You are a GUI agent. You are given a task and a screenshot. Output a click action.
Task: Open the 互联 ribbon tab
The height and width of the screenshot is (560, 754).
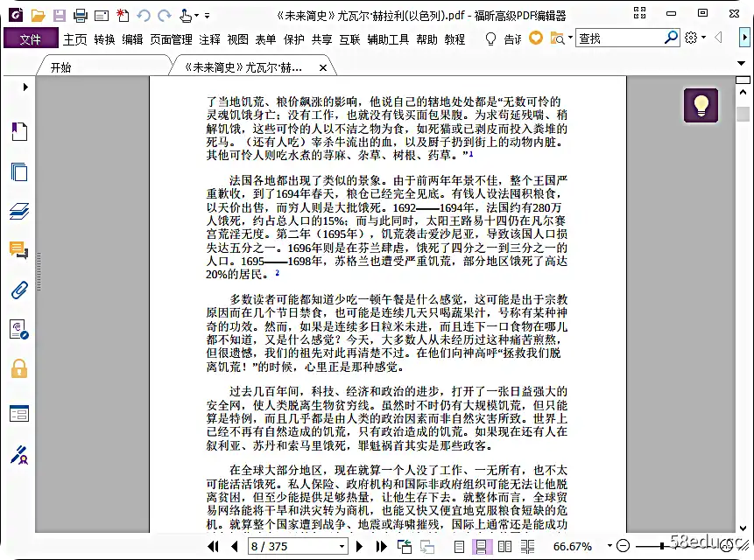[349, 39]
